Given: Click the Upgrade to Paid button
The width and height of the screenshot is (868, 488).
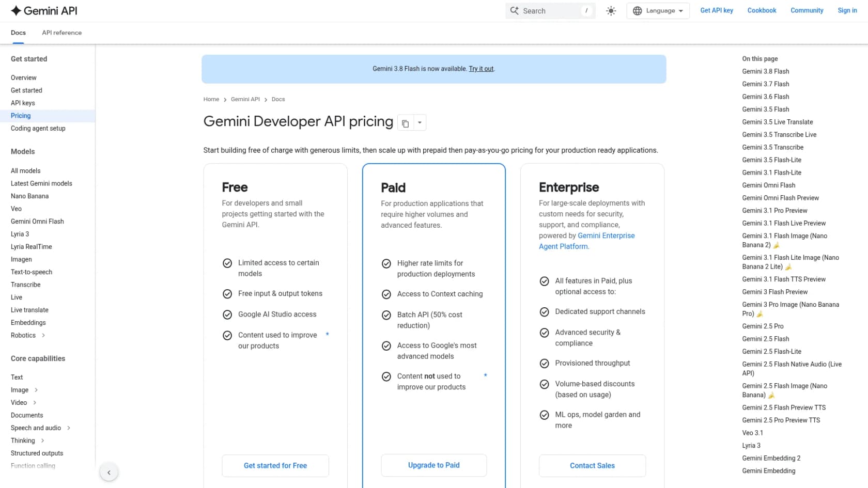Looking at the screenshot, I should [x=434, y=465].
